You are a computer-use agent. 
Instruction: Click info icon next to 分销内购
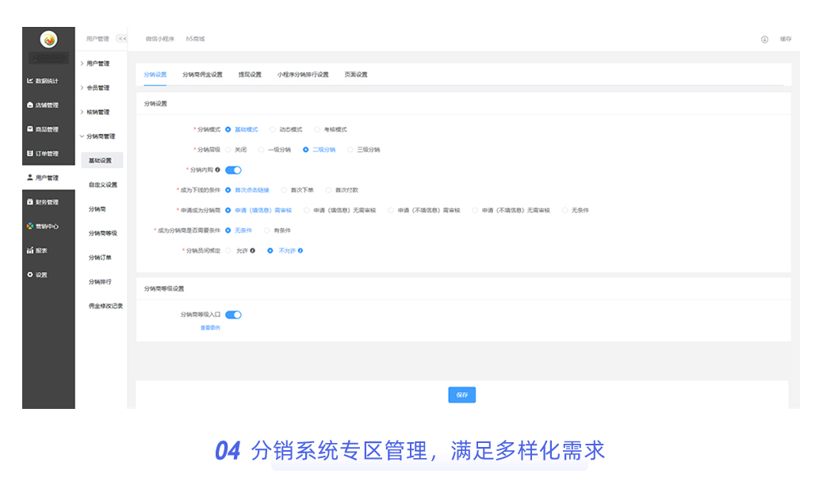pos(218,170)
